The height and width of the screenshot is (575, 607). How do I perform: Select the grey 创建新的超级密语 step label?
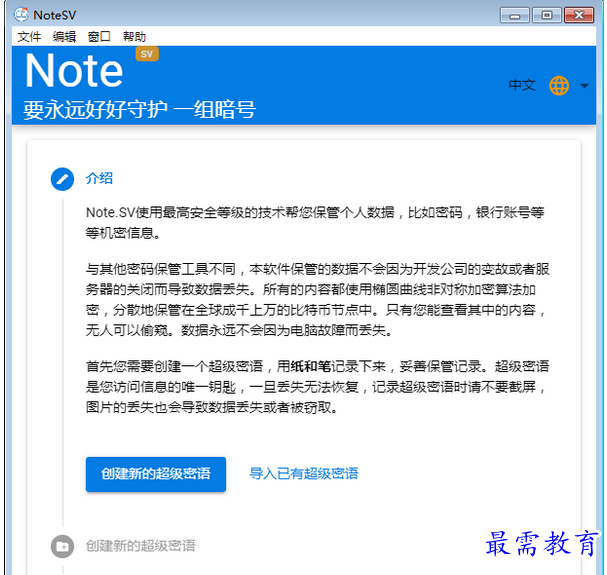pyautogui.click(x=141, y=546)
